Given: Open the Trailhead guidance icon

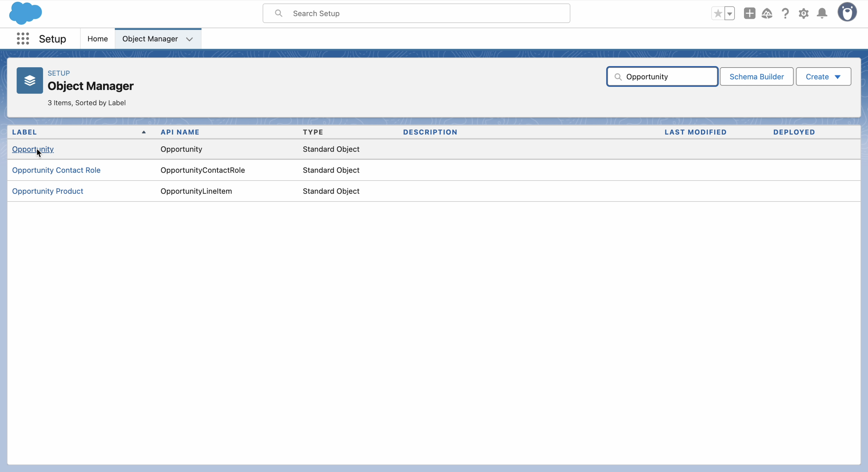Looking at the screenshot, I should pos(767,14).
